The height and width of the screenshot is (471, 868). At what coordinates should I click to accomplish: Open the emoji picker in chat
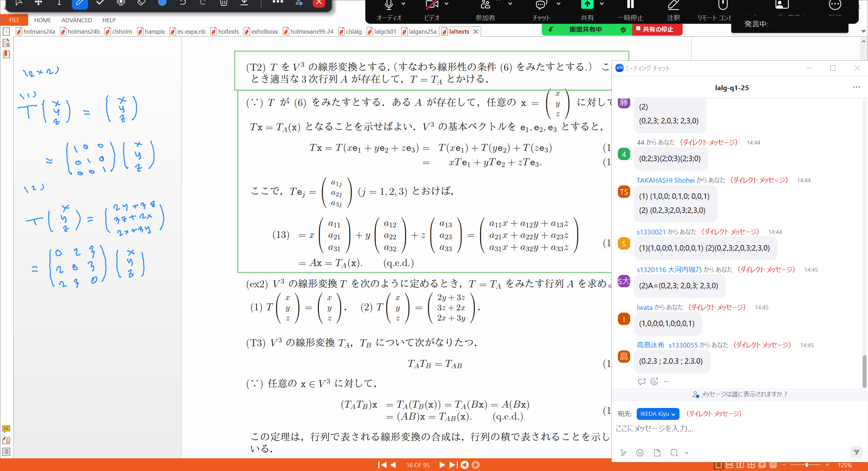[640, 453]
